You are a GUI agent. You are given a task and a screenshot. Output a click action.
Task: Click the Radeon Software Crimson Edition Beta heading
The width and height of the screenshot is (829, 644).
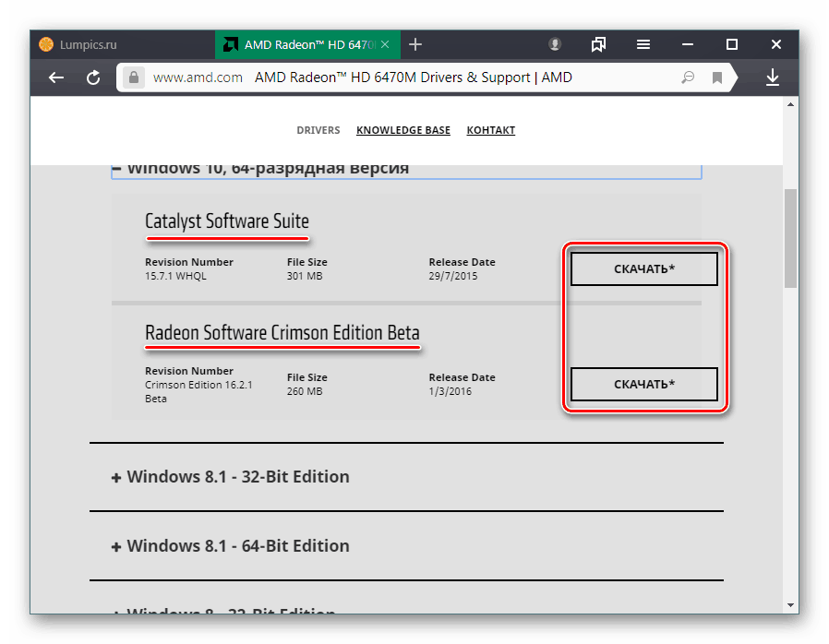282,333
